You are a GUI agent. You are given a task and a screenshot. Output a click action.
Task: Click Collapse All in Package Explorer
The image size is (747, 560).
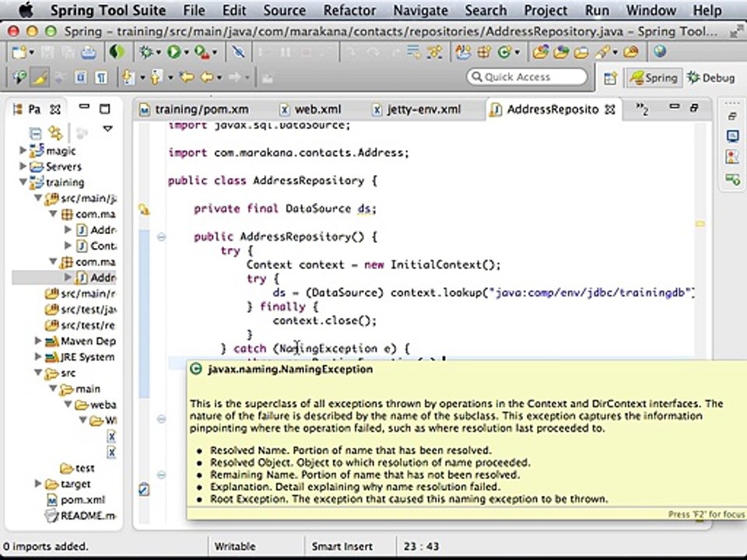35,132
